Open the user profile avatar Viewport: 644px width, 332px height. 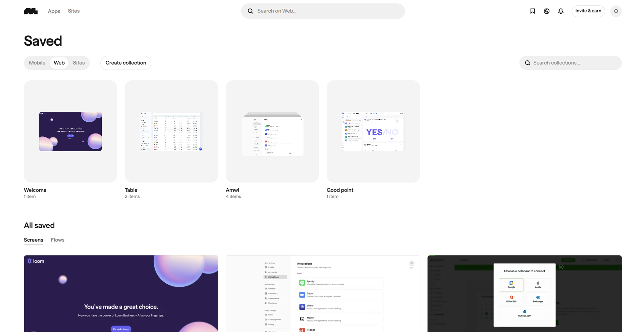pyautogui.click(x=616, y=11)
